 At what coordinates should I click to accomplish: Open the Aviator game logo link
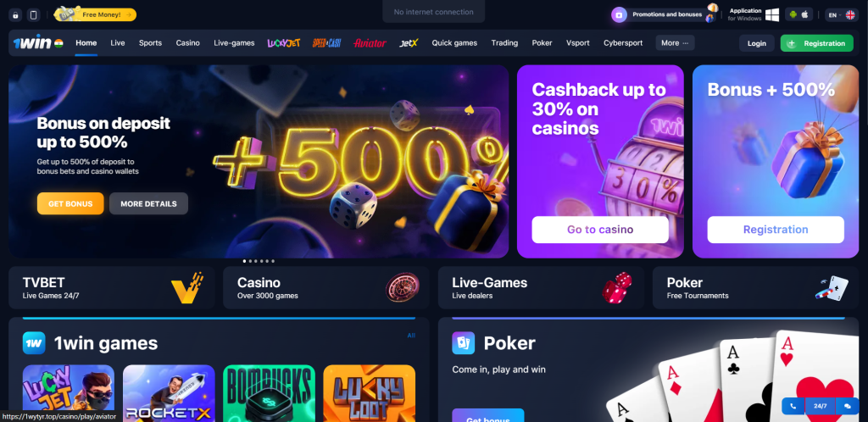pos(370,42)
